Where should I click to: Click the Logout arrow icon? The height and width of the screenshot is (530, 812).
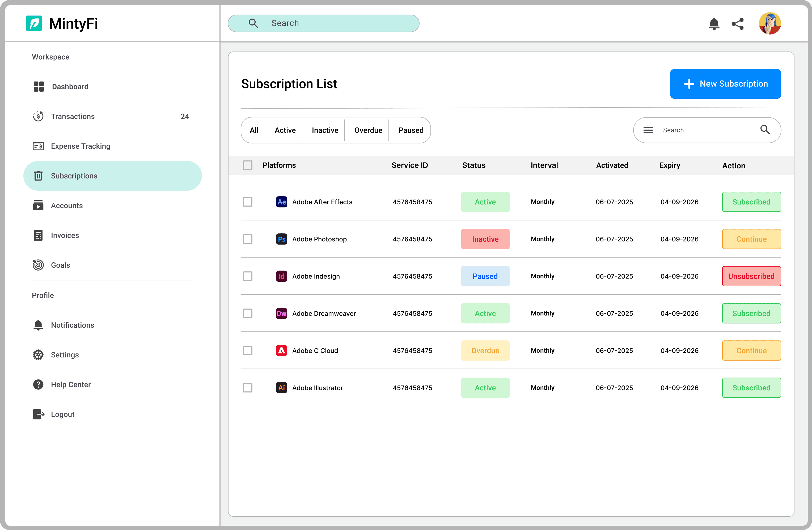(x=39, y=414)
